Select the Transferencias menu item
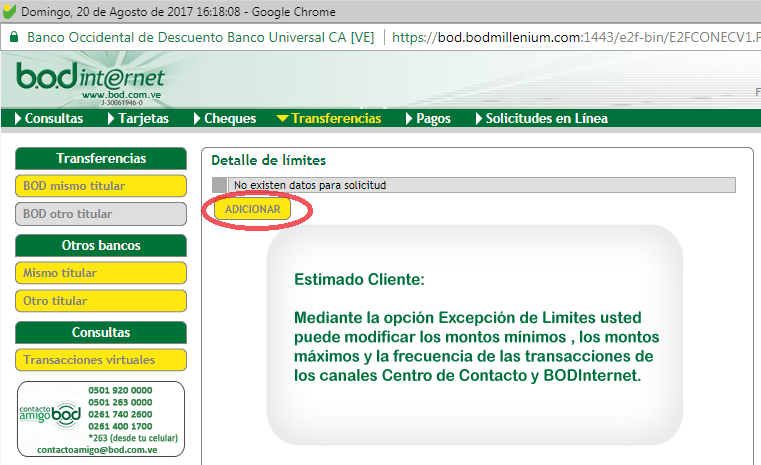Screen dimensions: 761x465 point(336,118)
